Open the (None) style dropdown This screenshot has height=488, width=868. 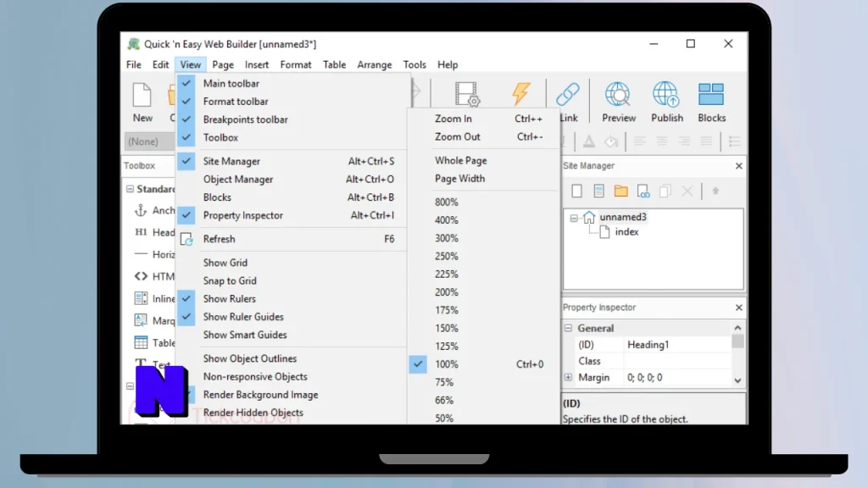(149, 141)
